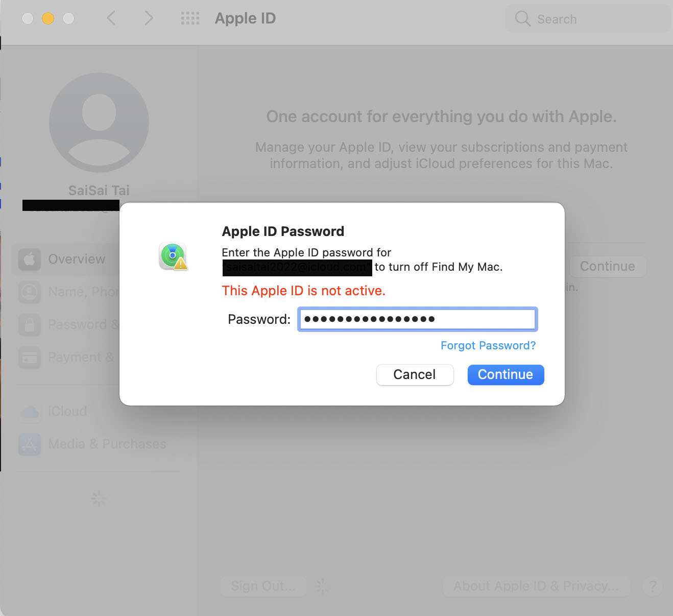Click the profile avatar picture
Image resolution: width=673 pixels, height=616 pixels.
pyautogui.click(x=99, y=123)
